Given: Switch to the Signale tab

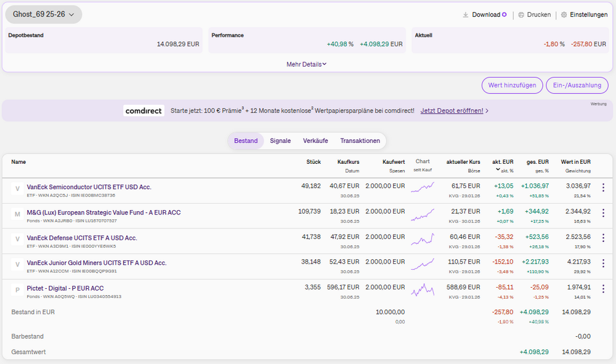Looking at the screenshot, I should pyautogui.click(x=280, y=141).
